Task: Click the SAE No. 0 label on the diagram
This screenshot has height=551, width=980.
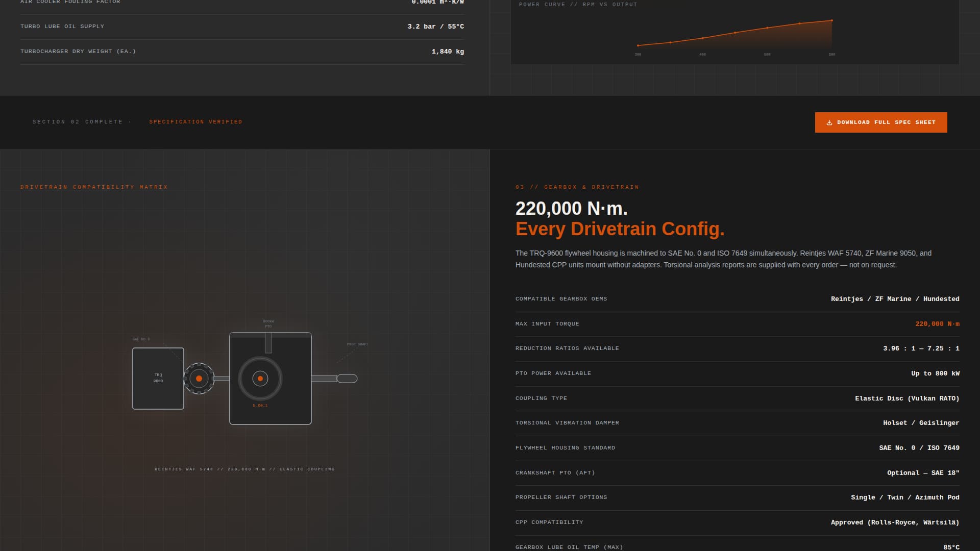Action: 140,338
